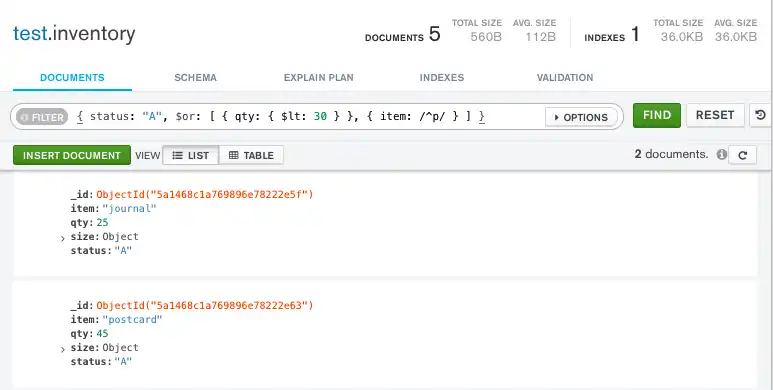Click the 560B total size value
Viewport: 773px width, 390px height.
(486, 37)
